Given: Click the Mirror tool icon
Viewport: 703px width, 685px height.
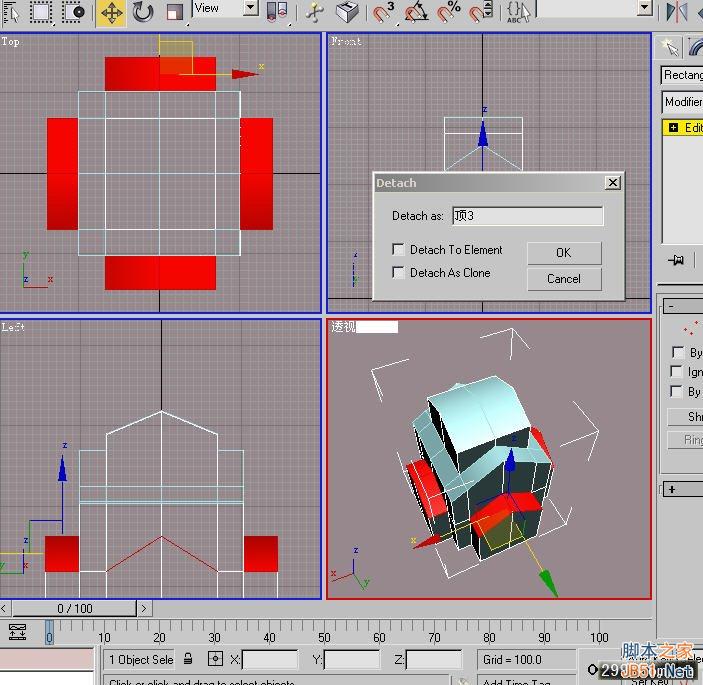Looking at the screenshot, I should point(677,12).
